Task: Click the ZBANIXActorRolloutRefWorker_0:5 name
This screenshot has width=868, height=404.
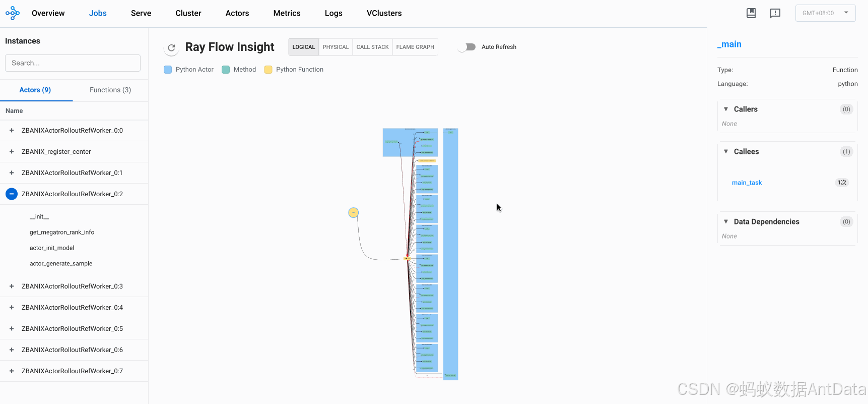Action: [x=72, y=329]
